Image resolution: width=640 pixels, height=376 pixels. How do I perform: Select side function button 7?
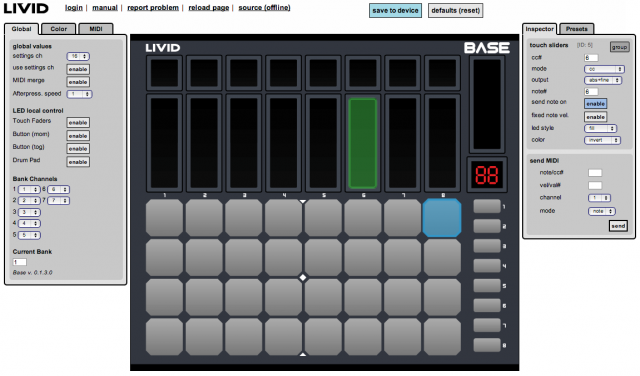(487, 325)
